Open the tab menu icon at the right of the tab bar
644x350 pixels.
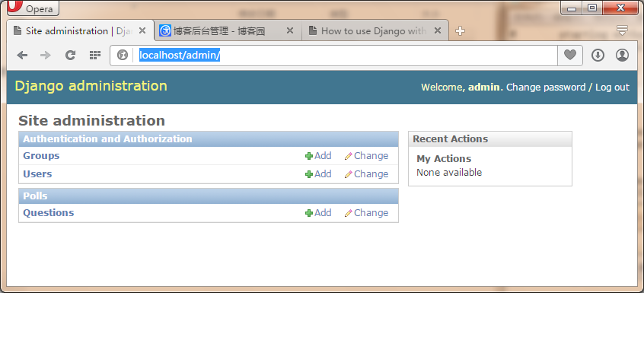click(622, 30)
